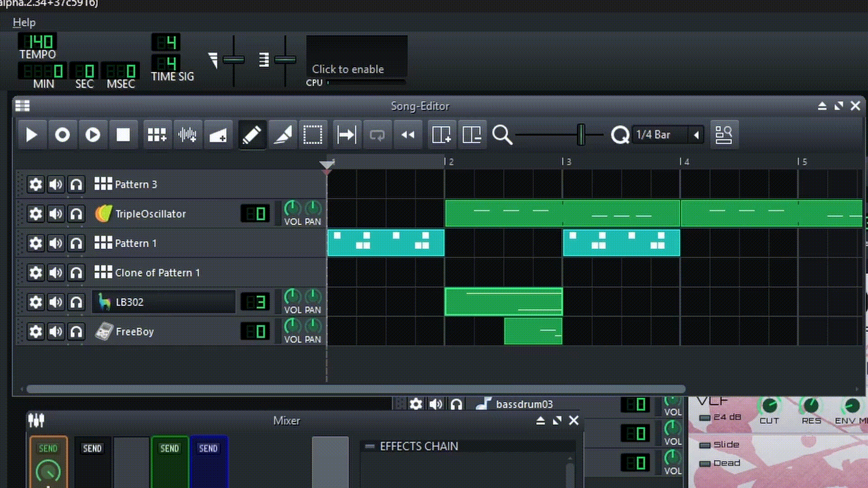The height and width of the screenshot is (488, 868).
Task: Click the proportional snap toggle icon
Action: [x=724, y=135]
